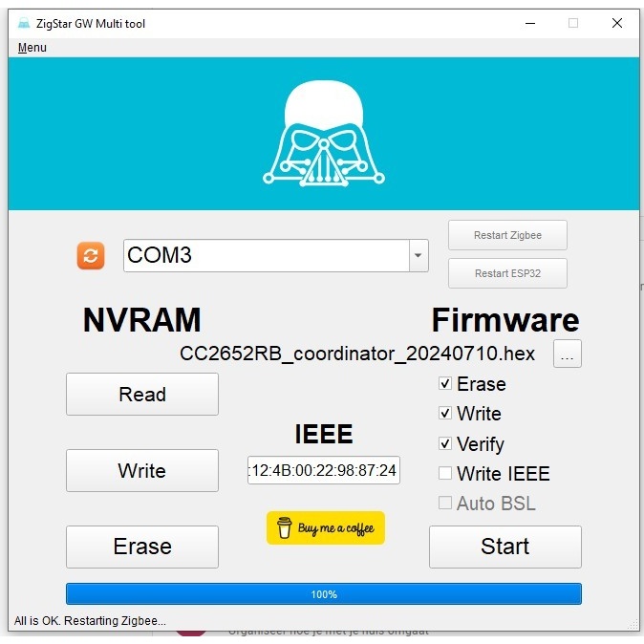Open the Menu in the menu bar
The image size is (644, 644).
click(x=32, y=48)
